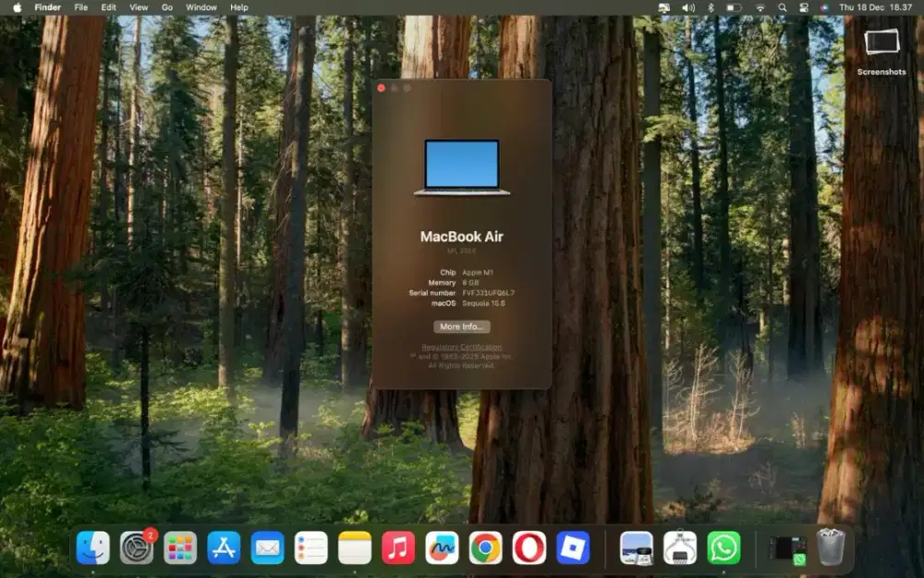
Task: Toggle Control Center in menu bar
Action: (802, 7)
